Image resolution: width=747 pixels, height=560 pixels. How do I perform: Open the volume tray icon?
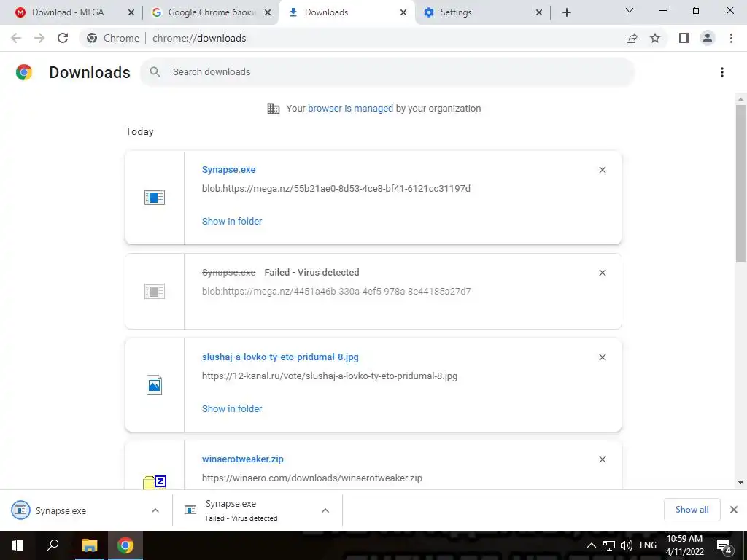point(627,545)
